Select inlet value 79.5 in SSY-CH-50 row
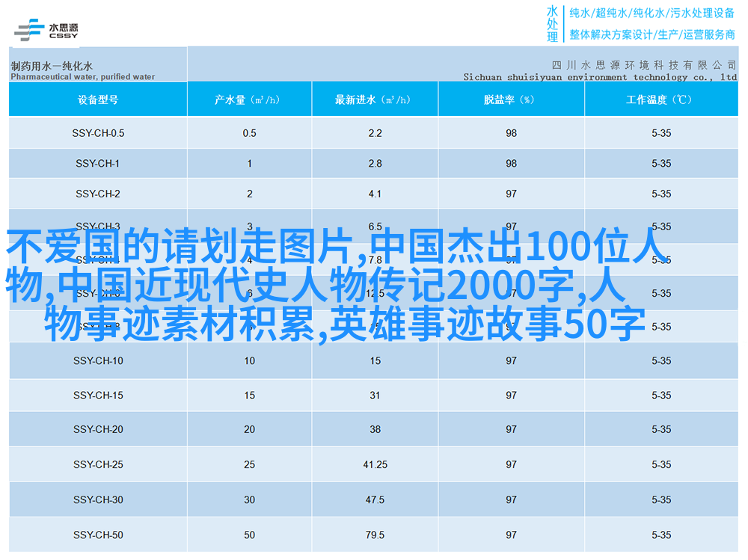The image size is (748, 560). (x=375, y=535)
